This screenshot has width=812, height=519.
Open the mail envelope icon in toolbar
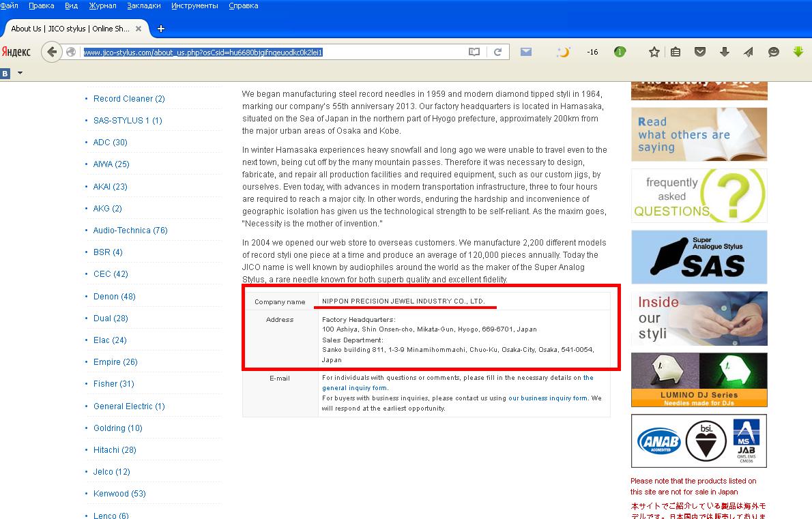coord(526,52)
